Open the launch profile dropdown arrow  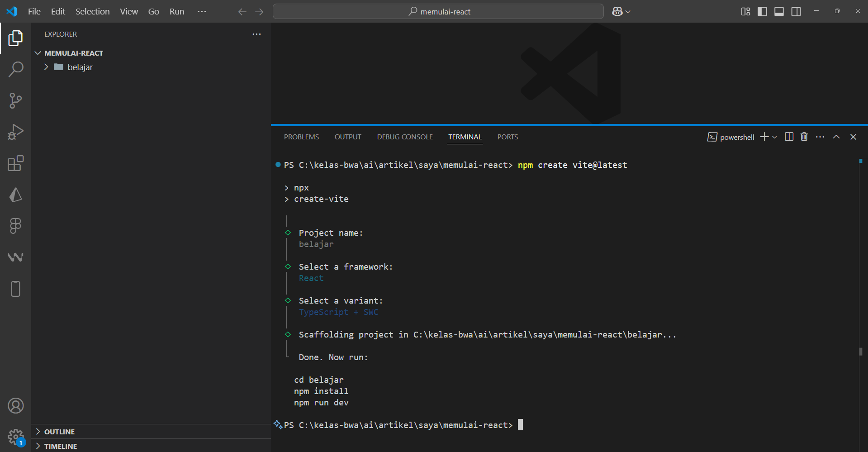pos(774,137)
